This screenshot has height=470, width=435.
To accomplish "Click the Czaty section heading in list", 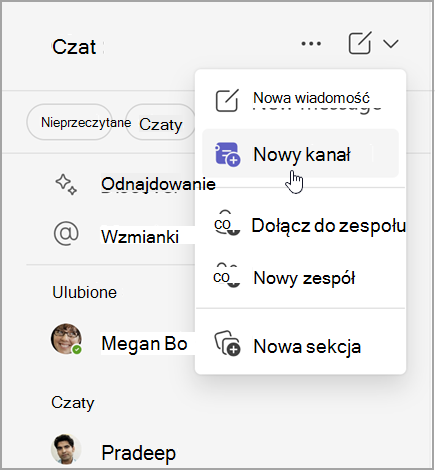I will 73,403.
